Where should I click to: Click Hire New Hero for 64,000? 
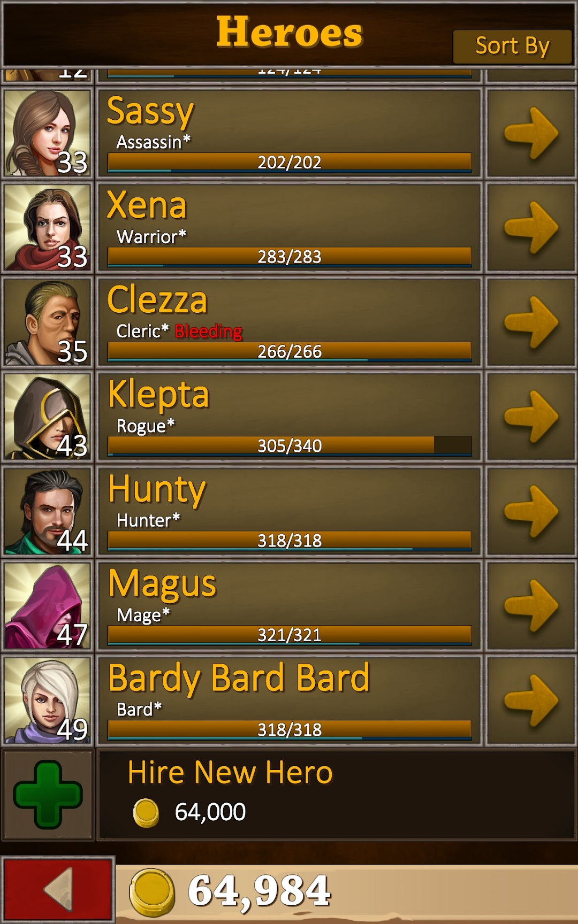click(337, 795)
